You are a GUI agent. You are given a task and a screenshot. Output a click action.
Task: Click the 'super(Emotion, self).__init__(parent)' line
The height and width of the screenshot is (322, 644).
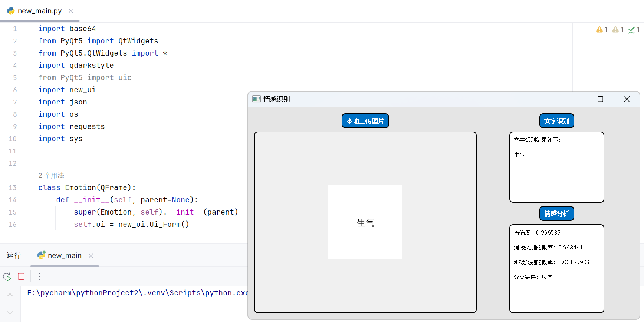[x=156, y=212]
